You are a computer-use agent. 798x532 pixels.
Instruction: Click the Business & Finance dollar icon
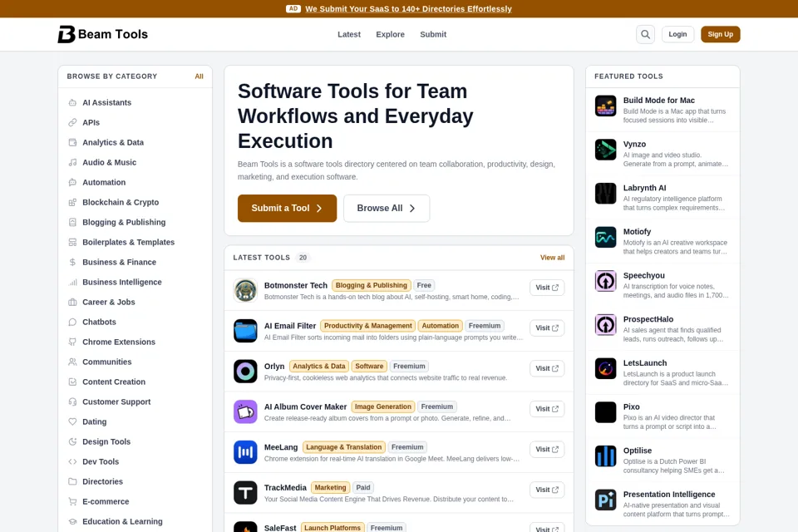(x=72, y=262)
